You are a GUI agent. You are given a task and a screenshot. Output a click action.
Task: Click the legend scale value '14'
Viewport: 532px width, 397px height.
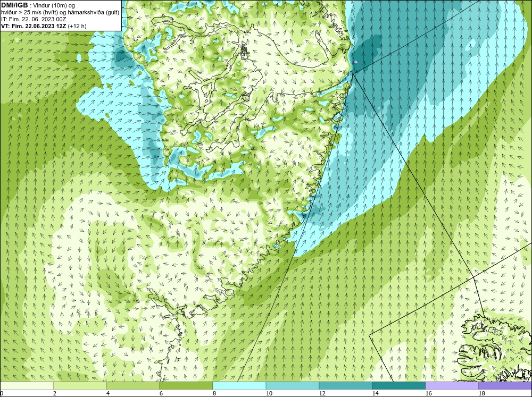[x=375, y=393]
